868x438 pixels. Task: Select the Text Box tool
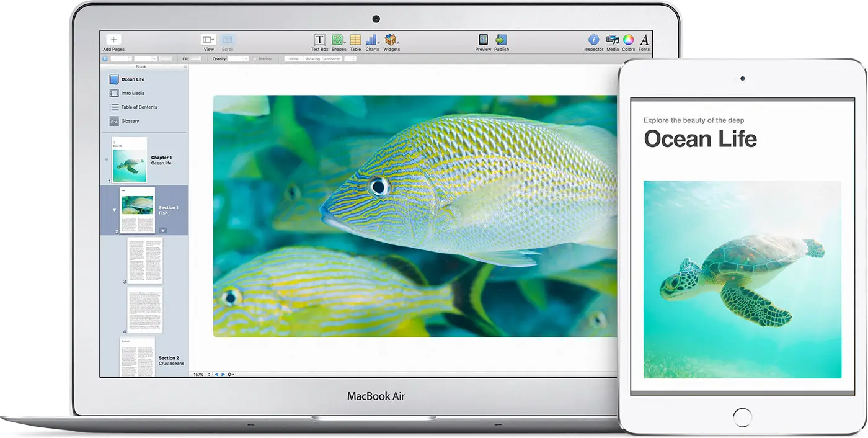click(319, 40)
